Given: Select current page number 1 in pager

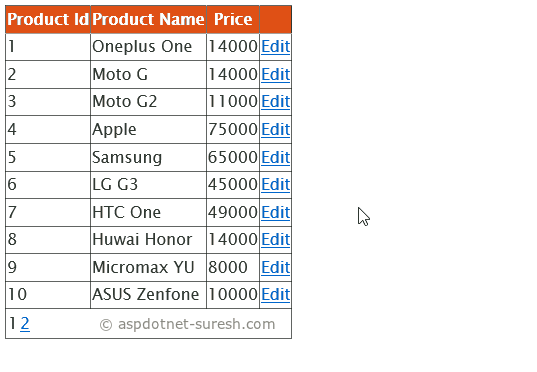Looking at the screenshot, I should coord(12,323).
